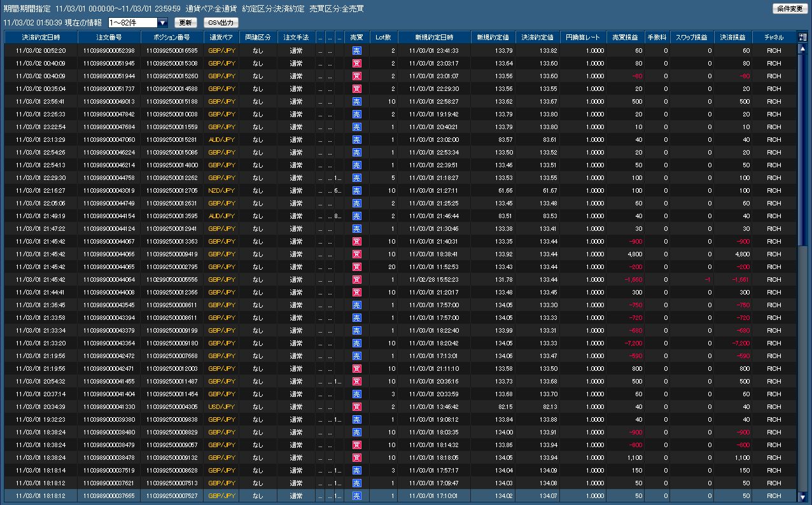Click the チャネル column header
The image size is (812, 505).
point(774,38)
